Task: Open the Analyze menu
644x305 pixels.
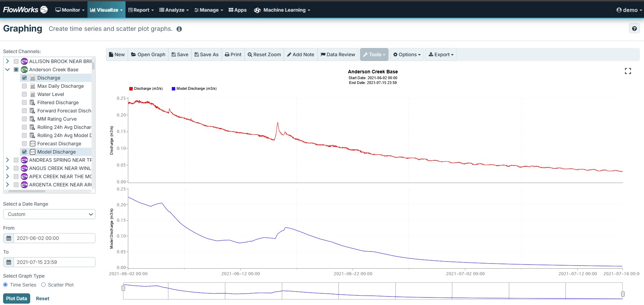Action: tap(174, 10)
